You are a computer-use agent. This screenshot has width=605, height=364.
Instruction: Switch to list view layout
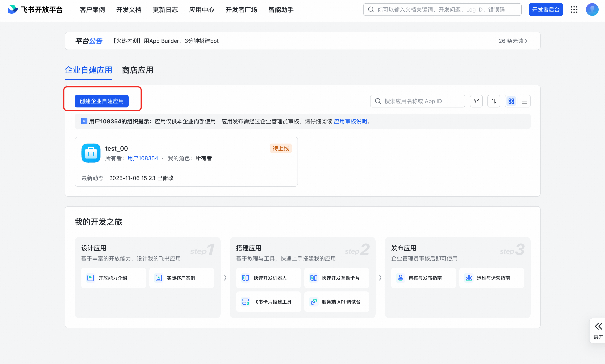click(x=524, y=101)
